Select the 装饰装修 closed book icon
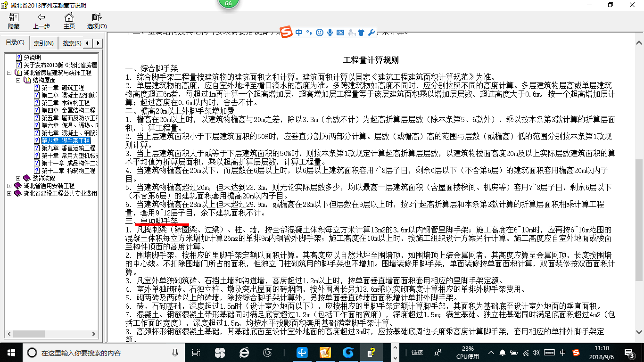The height and width of the screenshot is (362, 644). pos(27,178)
